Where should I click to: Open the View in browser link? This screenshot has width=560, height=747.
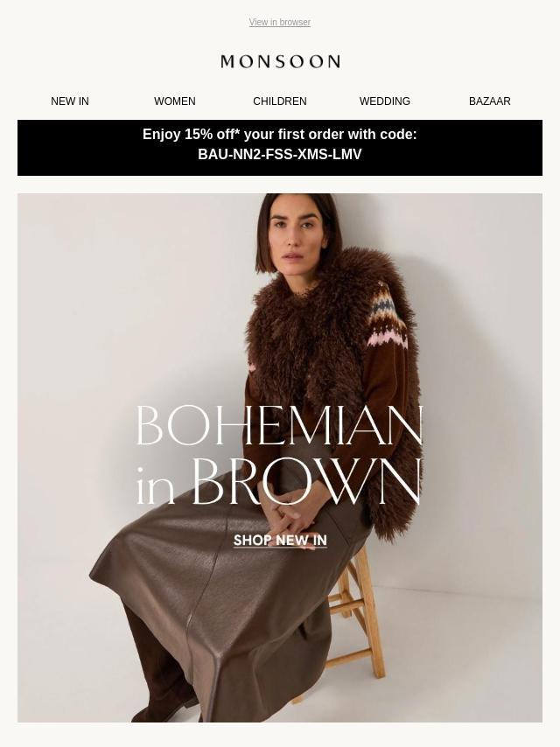[x=280, y=23]
